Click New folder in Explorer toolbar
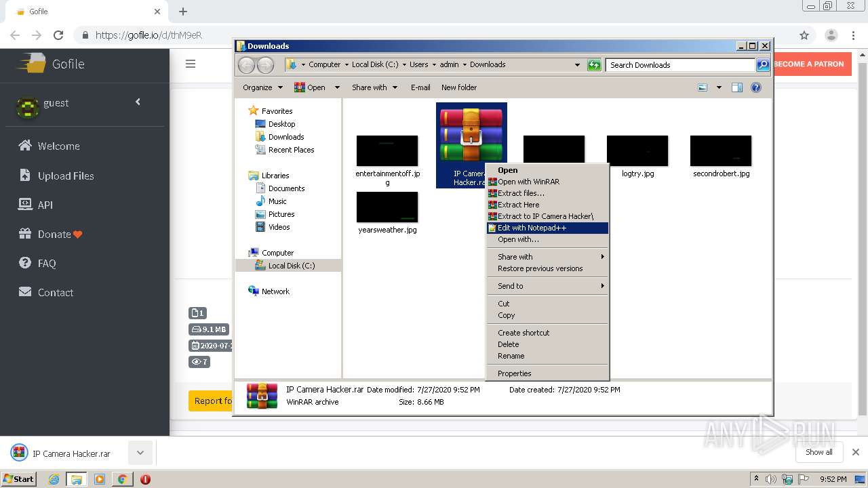Image resolution: width=868 pixels, height=488 pixels. [x=459, y=87]
